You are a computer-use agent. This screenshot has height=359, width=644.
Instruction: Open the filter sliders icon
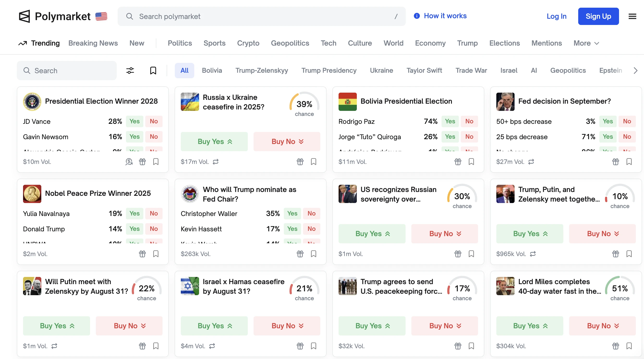pyautogui.click(x=130, y=71)
